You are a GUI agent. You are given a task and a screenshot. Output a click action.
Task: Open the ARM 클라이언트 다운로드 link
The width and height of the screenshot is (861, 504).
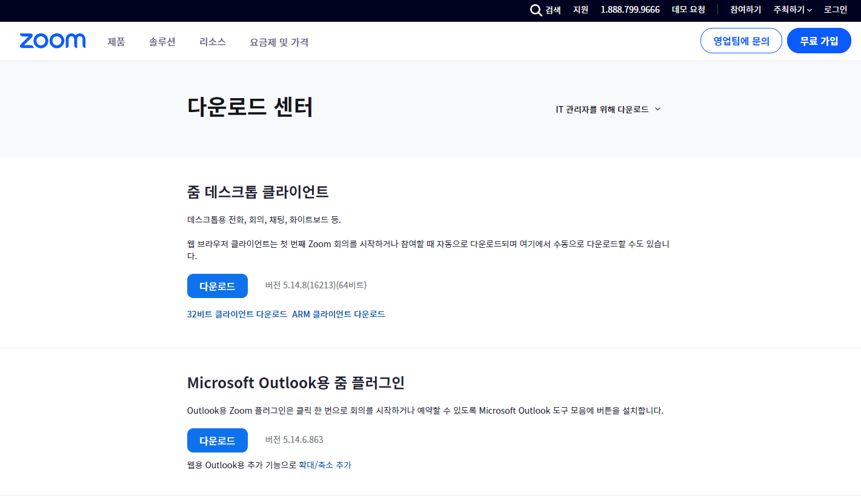(x=338, y=314)
